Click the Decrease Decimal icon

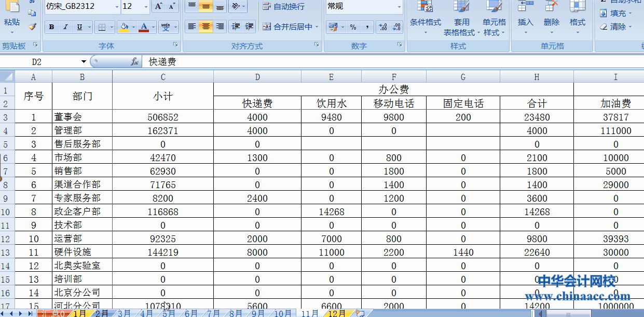397,27
